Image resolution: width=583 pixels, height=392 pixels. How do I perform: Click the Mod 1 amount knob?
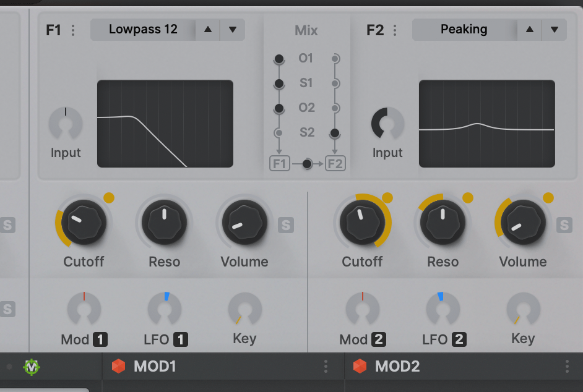84,309
